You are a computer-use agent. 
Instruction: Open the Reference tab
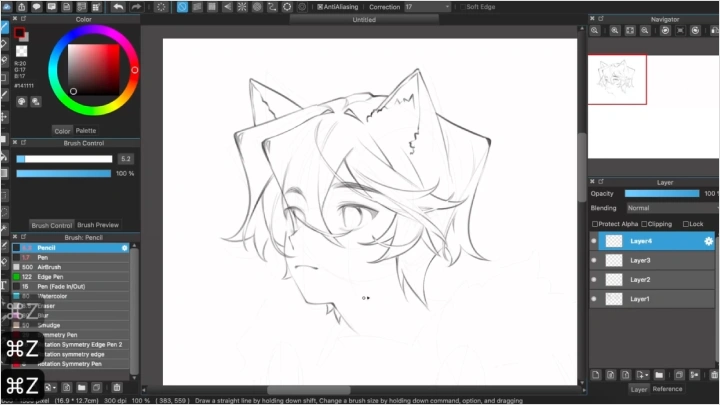[667, 389]
